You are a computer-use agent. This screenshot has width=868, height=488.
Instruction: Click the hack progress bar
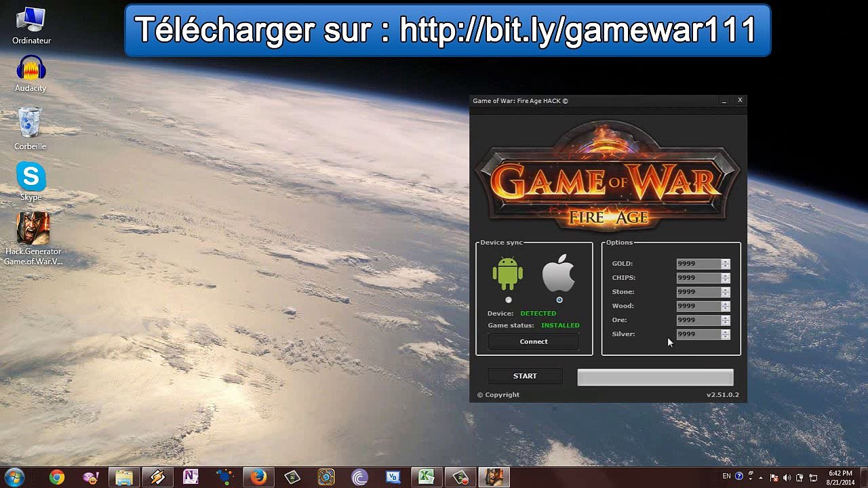[655, 378]
